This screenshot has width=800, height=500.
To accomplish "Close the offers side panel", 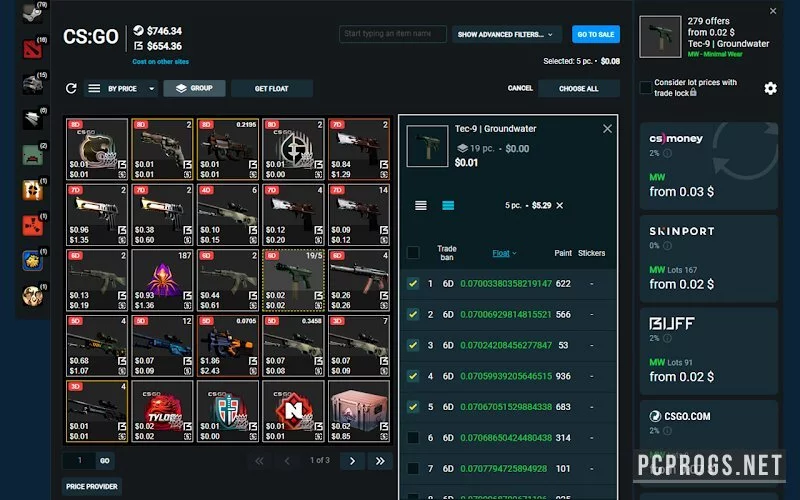I will [x=773, y=11].
